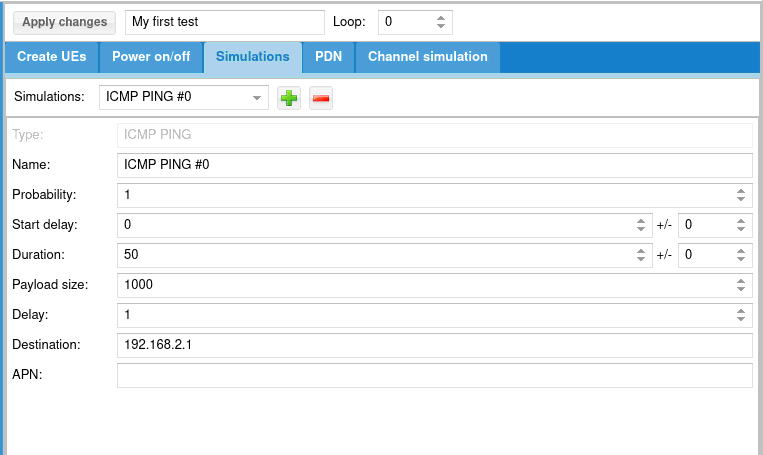
Task: Click the green plus add simulation icon
Action: (x=289, y=98)
